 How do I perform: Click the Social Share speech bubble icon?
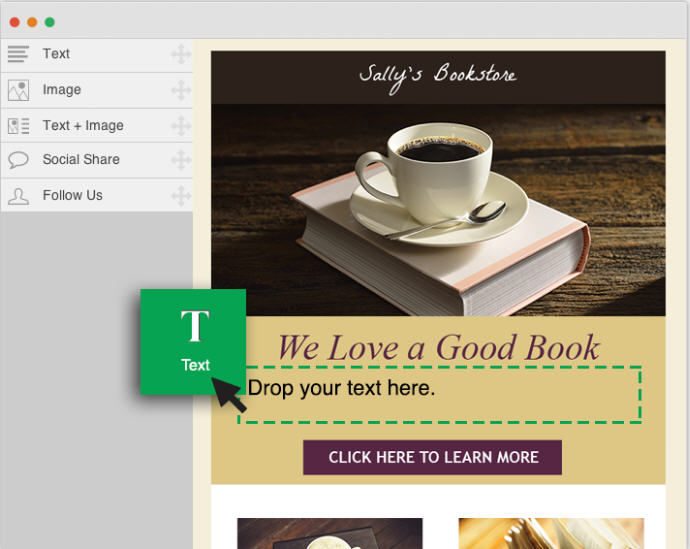click(18, 160)
